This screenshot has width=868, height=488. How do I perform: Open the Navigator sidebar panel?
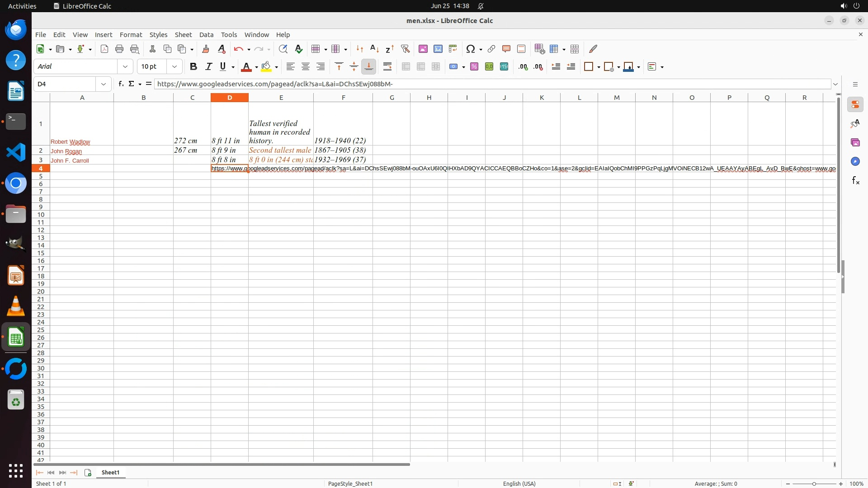click(855, 161)
